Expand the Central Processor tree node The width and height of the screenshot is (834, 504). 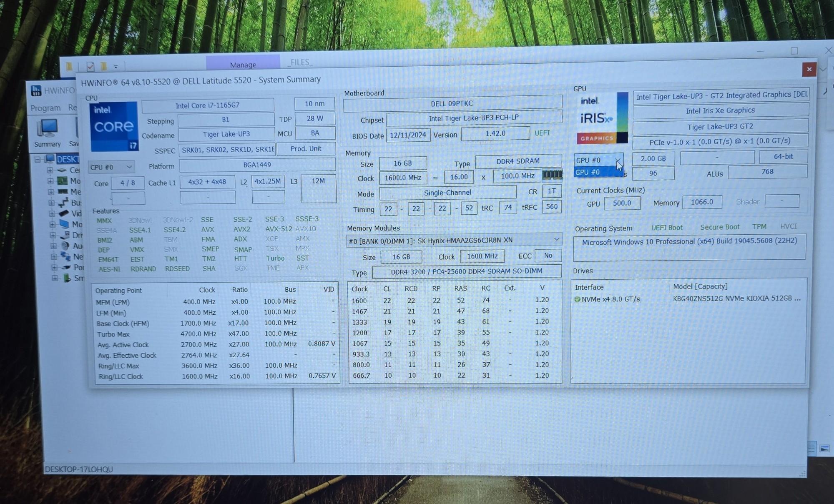click(50, 170)
